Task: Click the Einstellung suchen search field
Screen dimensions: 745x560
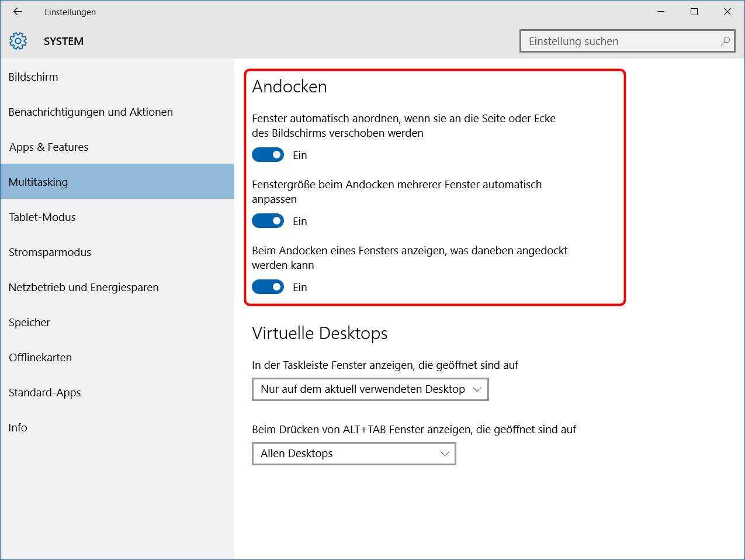Action: coord(619,42)
